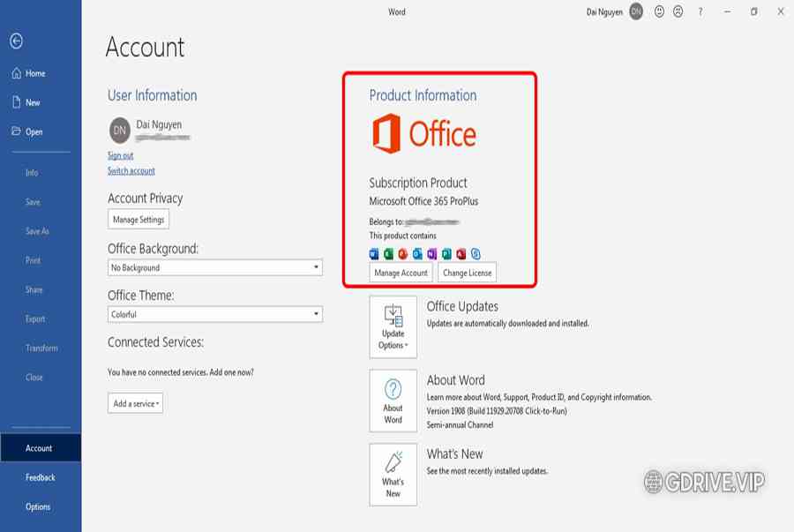Image resolution: width=794 pixels, height=532 pixels.
Task: Click the Sign out link
Action: 120,155
